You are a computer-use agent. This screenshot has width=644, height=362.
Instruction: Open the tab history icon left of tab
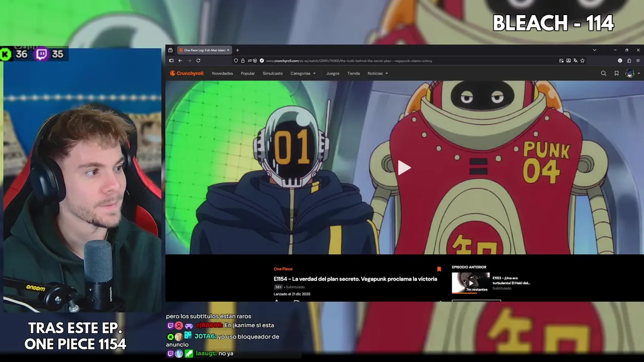pos(171,50)
